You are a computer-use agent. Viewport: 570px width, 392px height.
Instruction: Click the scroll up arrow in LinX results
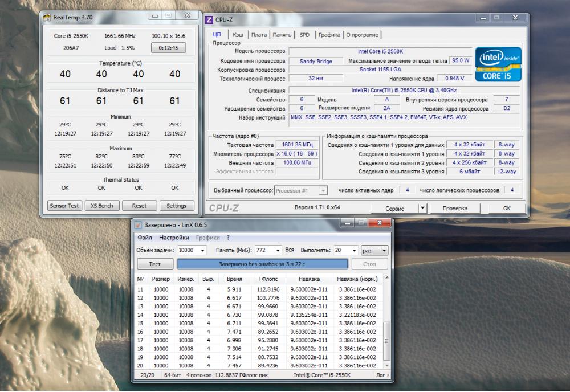(x=387, y=278)
